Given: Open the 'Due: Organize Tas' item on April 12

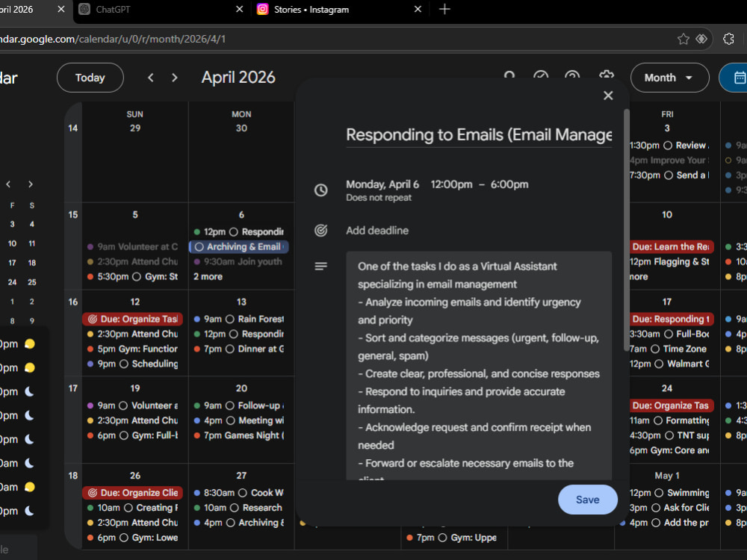Looking at the screenshot, I should pos(132,319).
